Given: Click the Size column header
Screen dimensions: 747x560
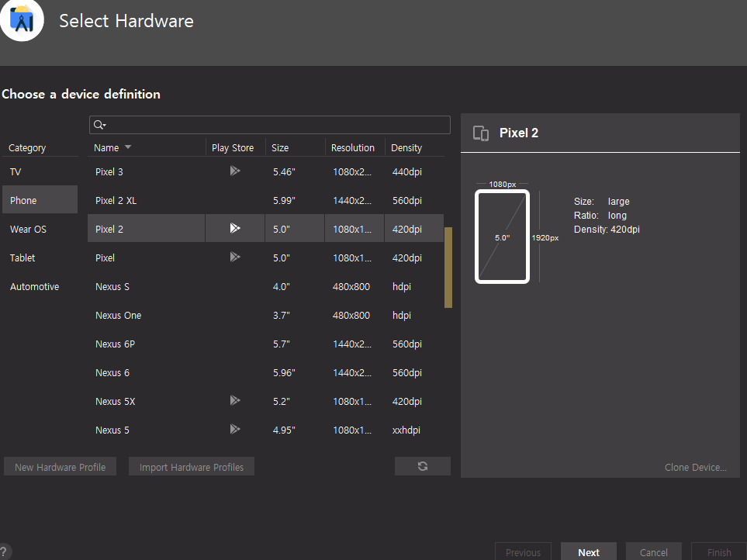Looking at the screenshot, I should click(295, 147).
